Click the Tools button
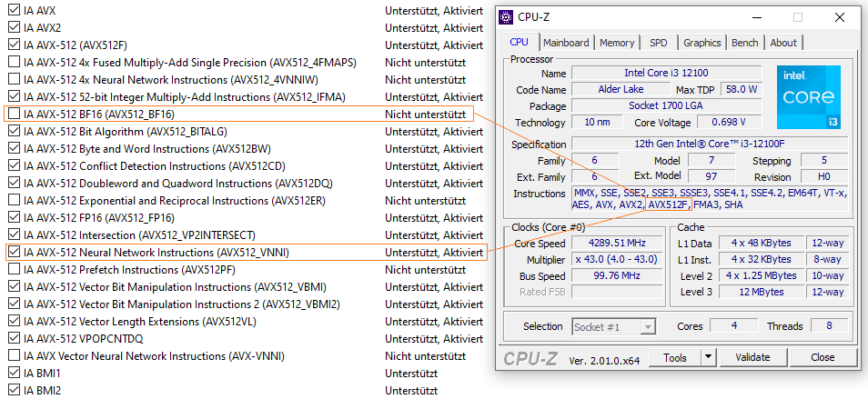 (675, 357)
